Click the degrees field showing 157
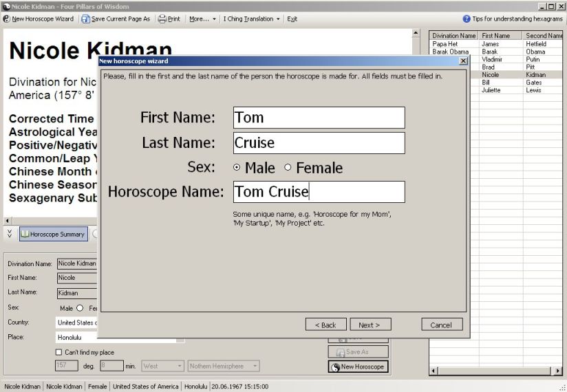The image size is (567, 392). 67,366
